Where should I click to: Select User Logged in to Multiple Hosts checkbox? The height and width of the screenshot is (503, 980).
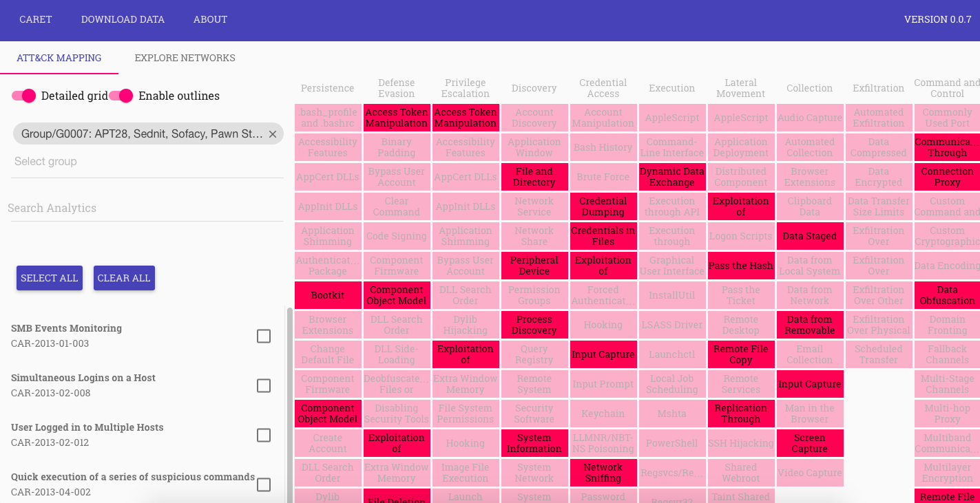coord(263,435)
